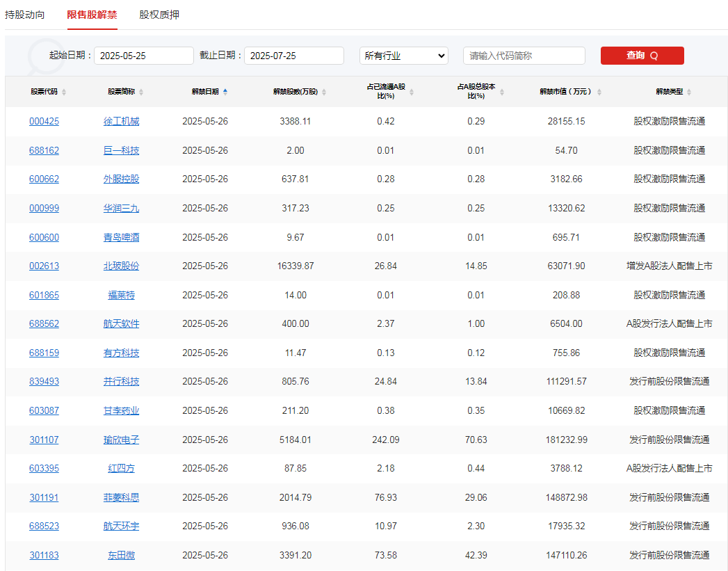
Task: Open the 所有行业 industry dropdown
Action: pos(403,56)
